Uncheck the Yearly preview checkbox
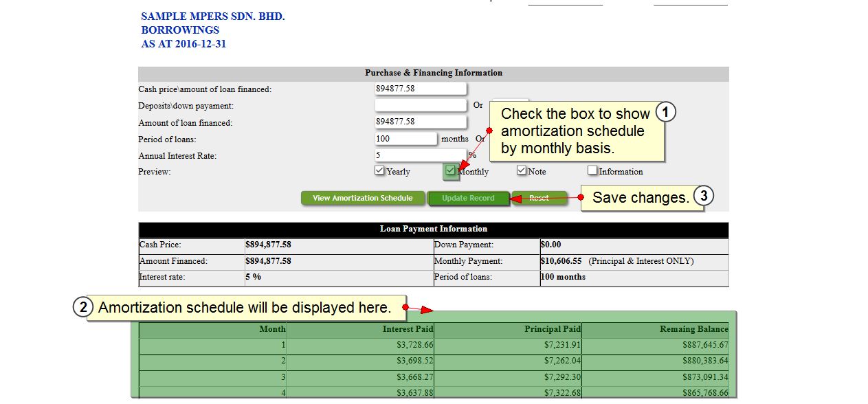Viewport: 868px width, 404px height. pos(379,170)
